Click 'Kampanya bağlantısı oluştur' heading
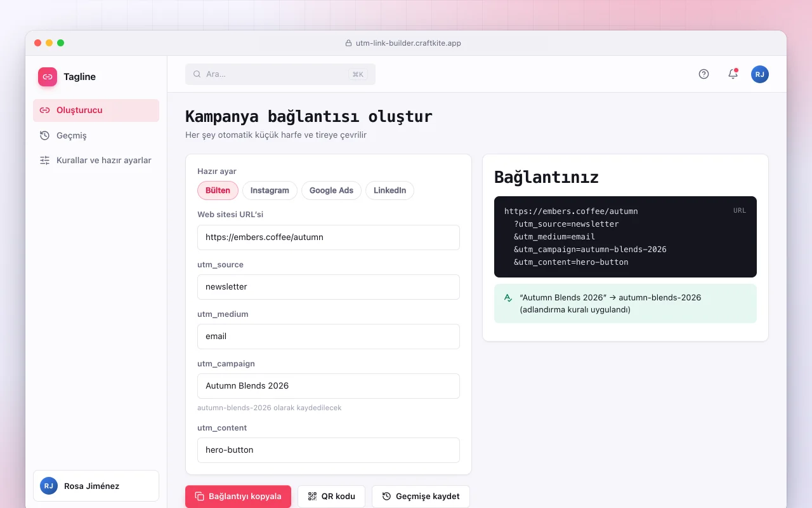The width and height of the screenshot is (812, 508). click(x=309, y=117)
